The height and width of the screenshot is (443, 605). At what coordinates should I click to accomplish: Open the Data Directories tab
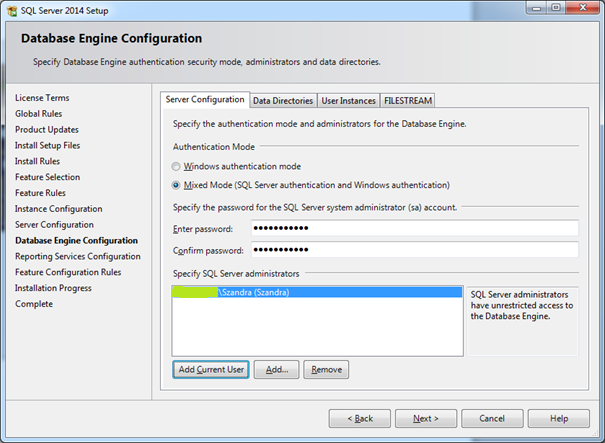[283, 101]
